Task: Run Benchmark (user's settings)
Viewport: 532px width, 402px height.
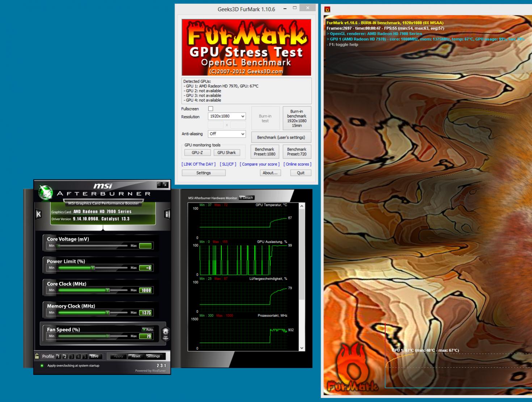Action: click(281, 137)
